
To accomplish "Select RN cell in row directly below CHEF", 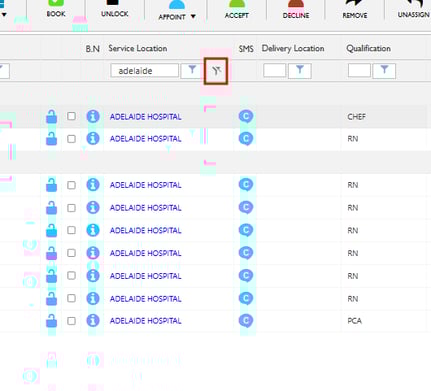I will point(353,139).
